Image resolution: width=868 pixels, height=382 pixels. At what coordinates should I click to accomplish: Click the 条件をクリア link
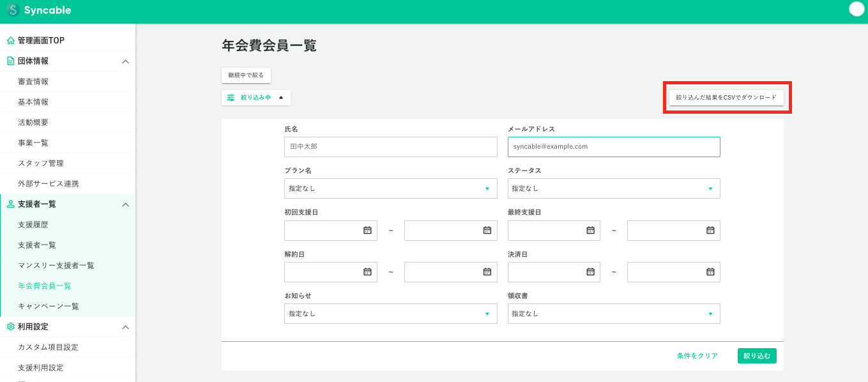click(x=697, y=356)
